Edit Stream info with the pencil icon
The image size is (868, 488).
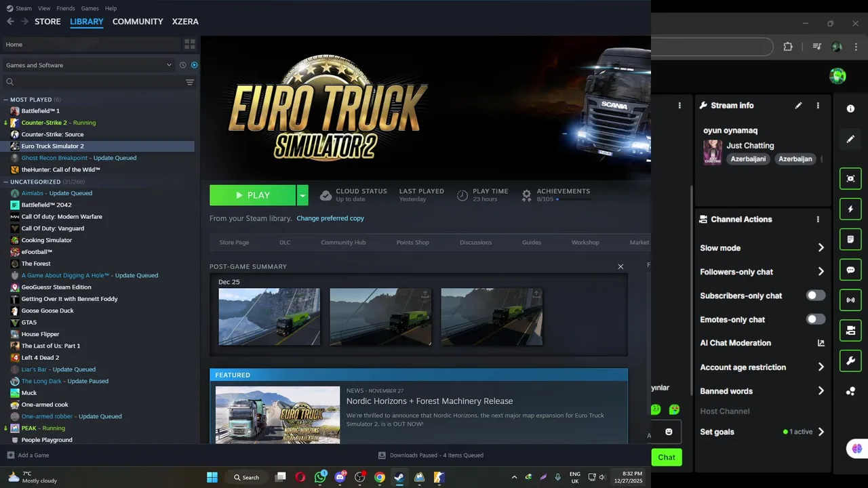pyautogui.click(x=799, y=106)
